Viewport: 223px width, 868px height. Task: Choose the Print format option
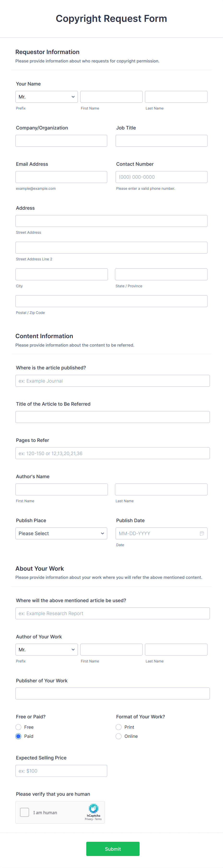click(118, 727)
